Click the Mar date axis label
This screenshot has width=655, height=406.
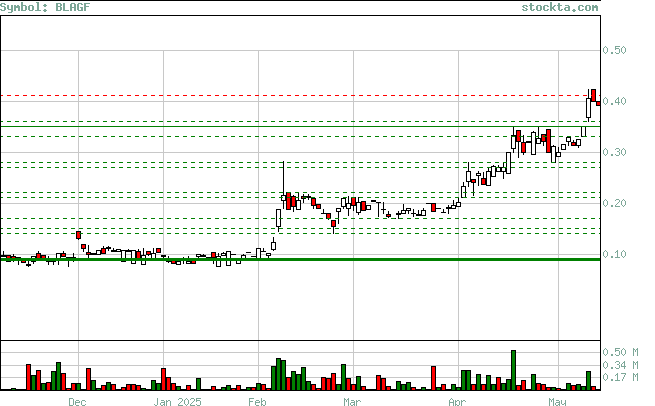(x=352, y=401)
